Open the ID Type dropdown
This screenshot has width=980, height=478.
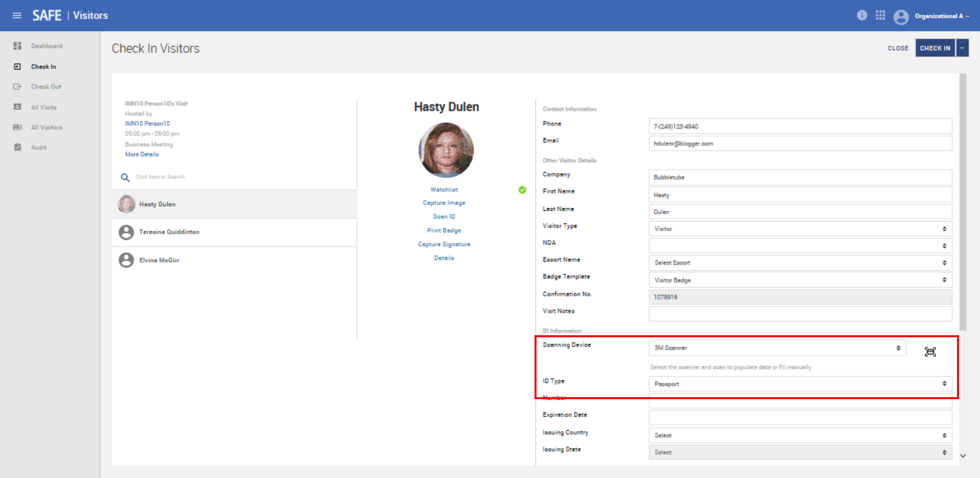800,384
